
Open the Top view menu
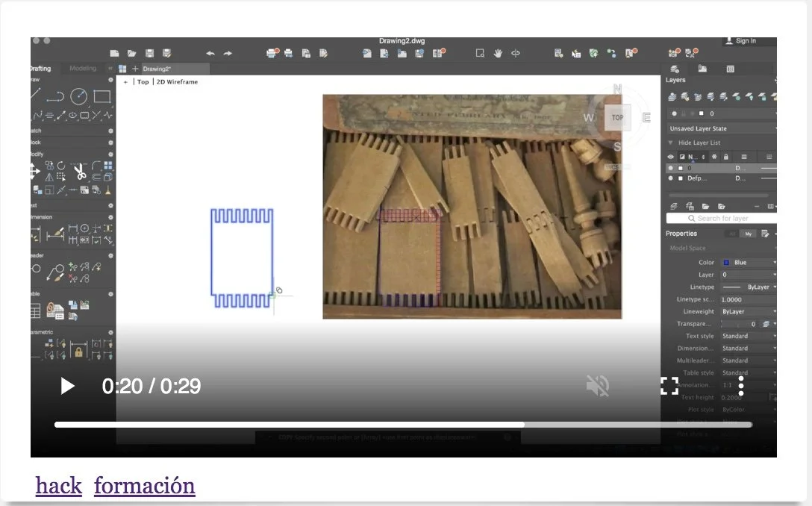143,82
